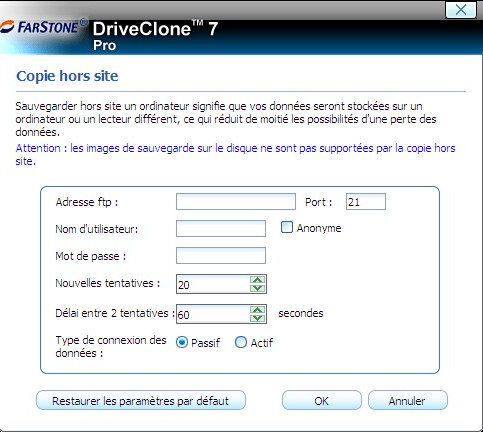
Task: Click the blue Attention warning text
Action: (235, 154)
